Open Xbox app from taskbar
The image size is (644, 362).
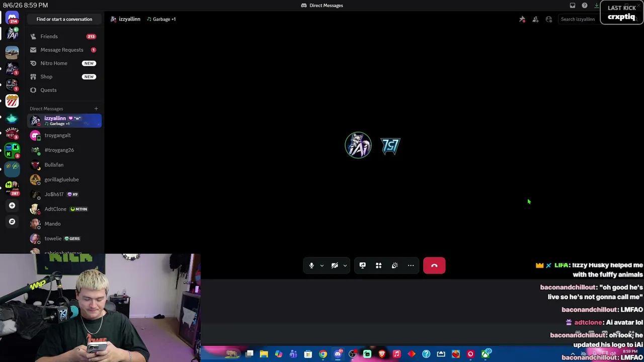tap(486, 354)
